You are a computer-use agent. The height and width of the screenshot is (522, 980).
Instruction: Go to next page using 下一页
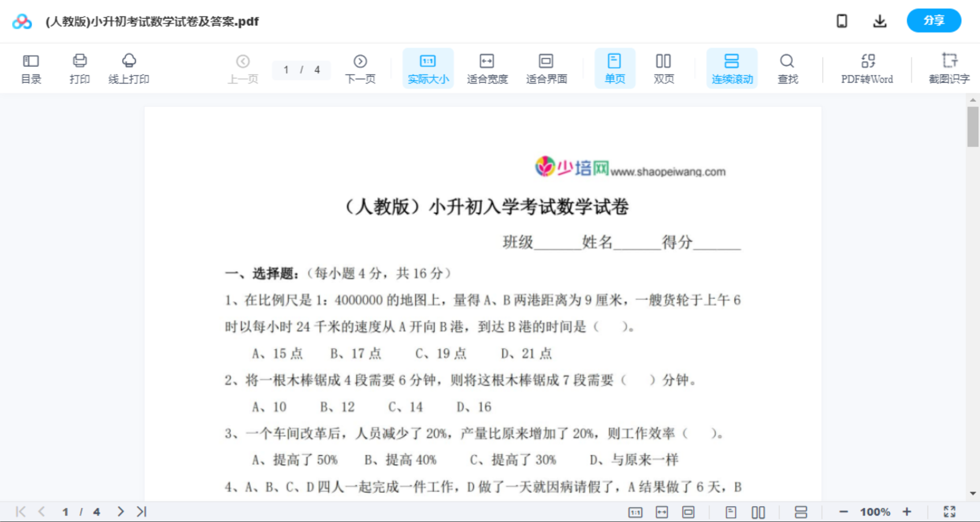point(360,68)
